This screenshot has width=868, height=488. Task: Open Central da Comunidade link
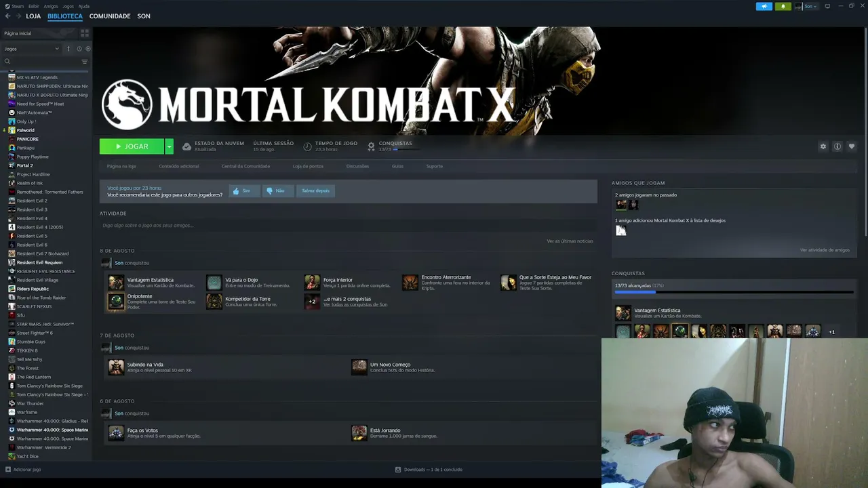coord(245,166)
